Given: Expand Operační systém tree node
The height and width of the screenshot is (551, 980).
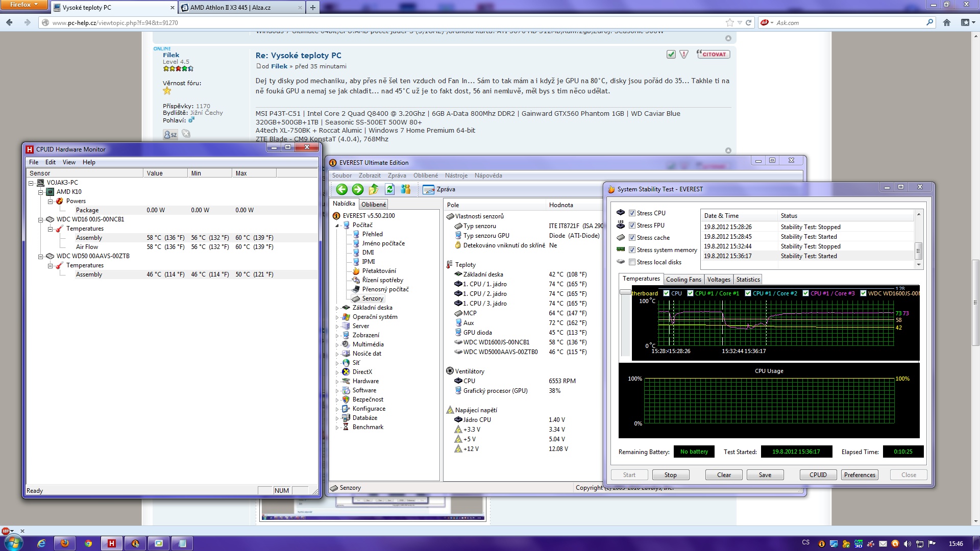Looking at the screenshot, I should click(x=337, y=317).
